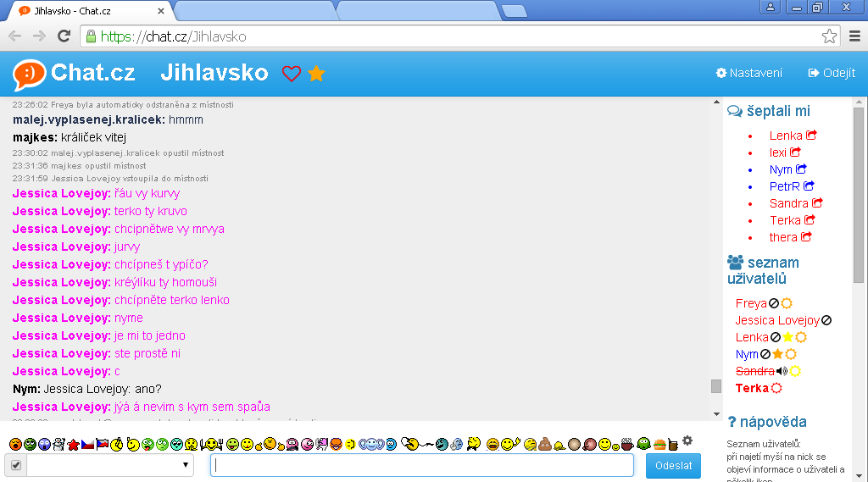Click the šeptali mi heading
The width and height of the screenshot is (868, 482).
point(769,111)
